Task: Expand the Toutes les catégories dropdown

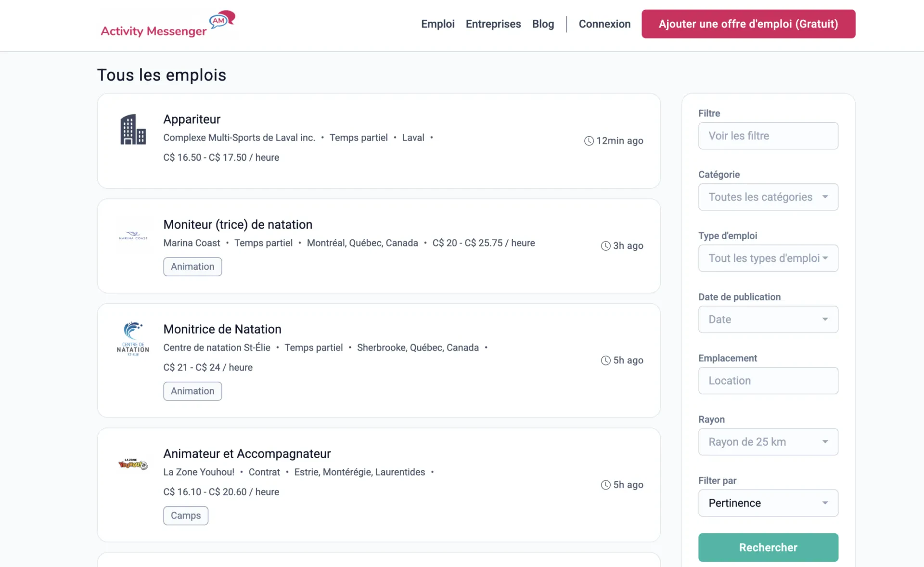Action: 768,197
